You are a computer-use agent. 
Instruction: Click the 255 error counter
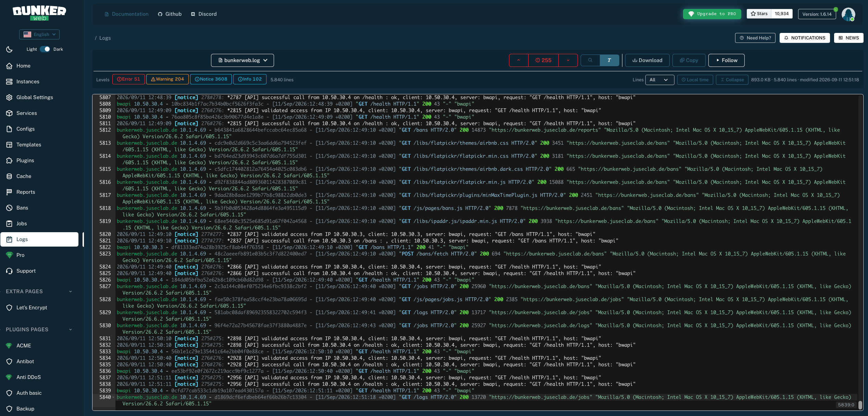click(543, 60)
